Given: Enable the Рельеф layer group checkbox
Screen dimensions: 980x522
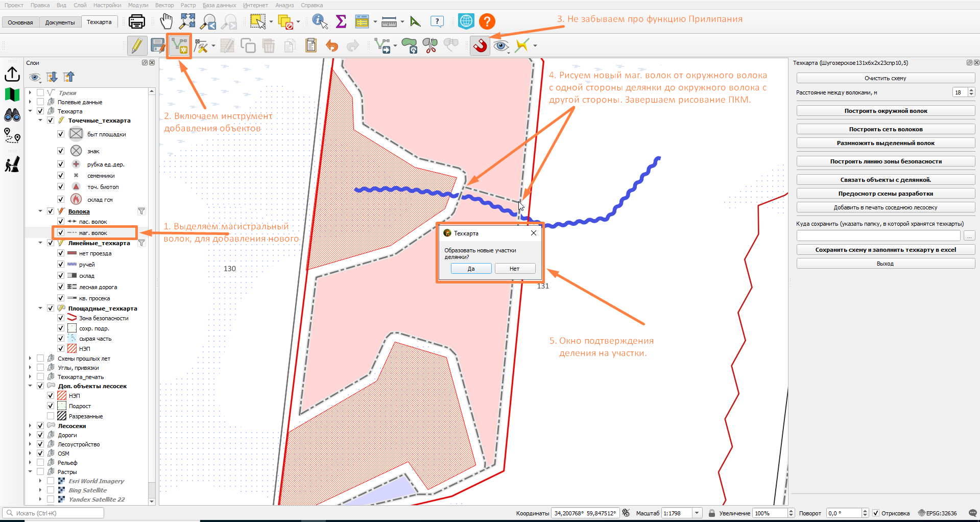Looking at the screenshot, I should [40, 463].
